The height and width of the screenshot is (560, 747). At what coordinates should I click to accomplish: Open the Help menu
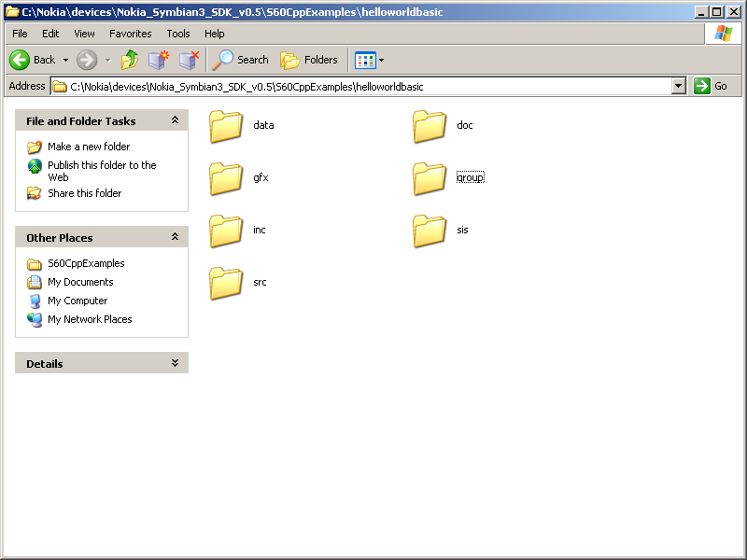pyautogui.click(x=215, y=34)
